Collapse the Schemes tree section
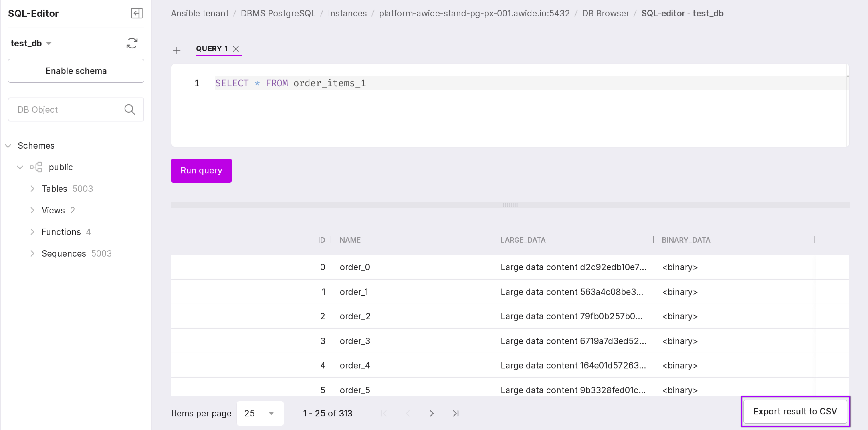Image resolution: width=868 pixels, height=430 pixels. click(8, 146)
